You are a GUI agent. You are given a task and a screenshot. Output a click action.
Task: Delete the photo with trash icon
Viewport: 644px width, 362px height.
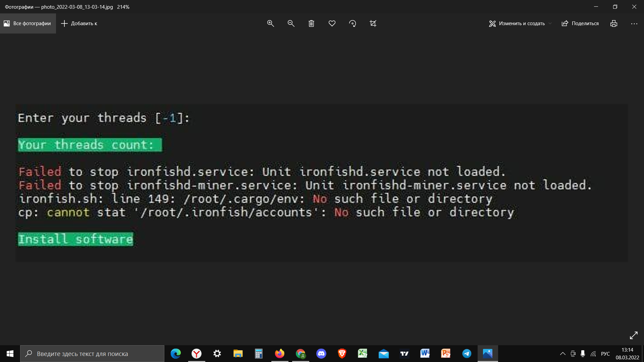click(311, 23)
